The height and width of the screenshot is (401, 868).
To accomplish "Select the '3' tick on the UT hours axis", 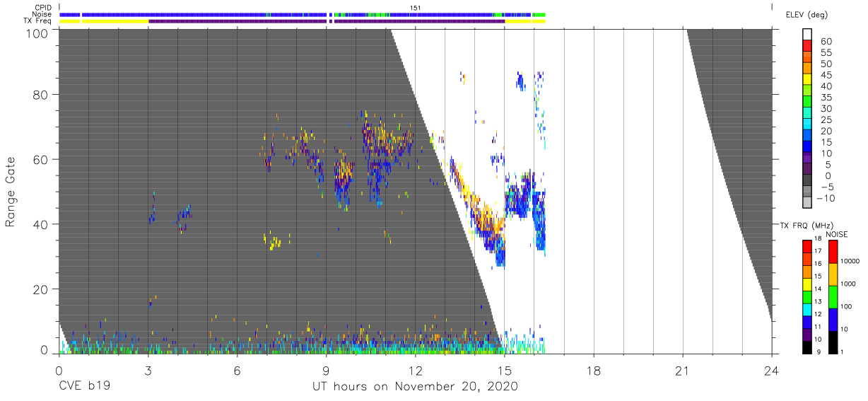I will click(x=148, y=370).
